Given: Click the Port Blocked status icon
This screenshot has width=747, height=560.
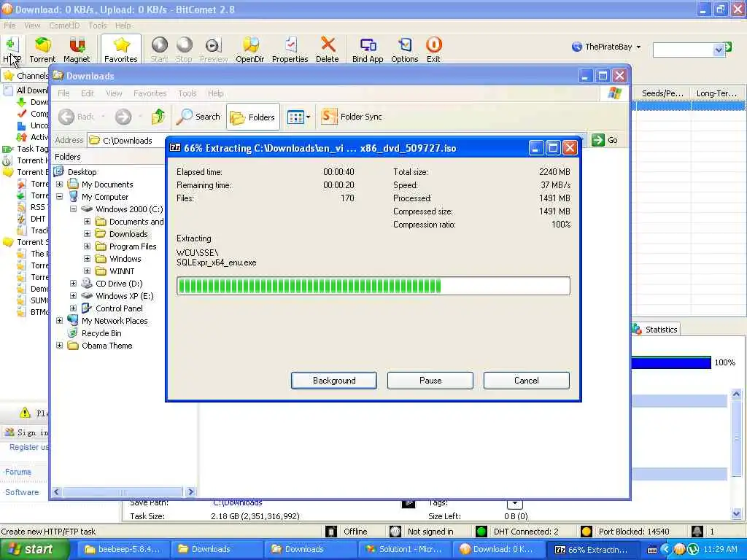Looking at the screenshot, I should point(587,532).
